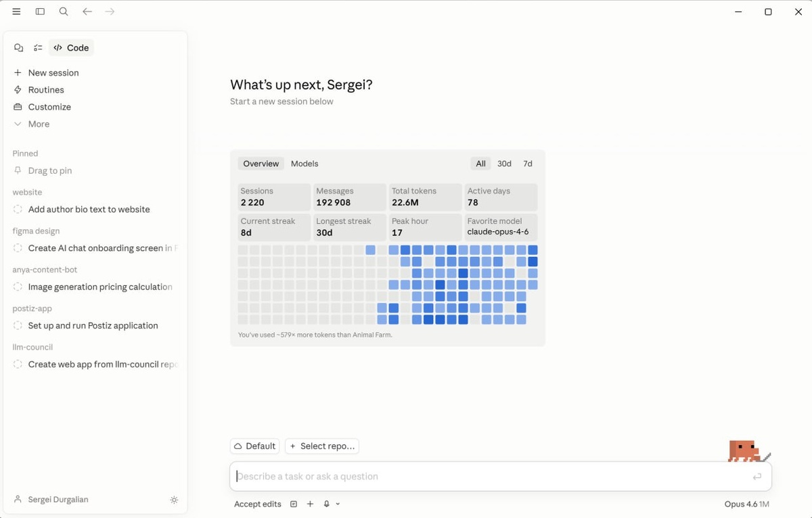Click the darkest blue cell in top heatmap row
Image resolution: width=812 pixels, height=518 pixels.
point(451,250)
